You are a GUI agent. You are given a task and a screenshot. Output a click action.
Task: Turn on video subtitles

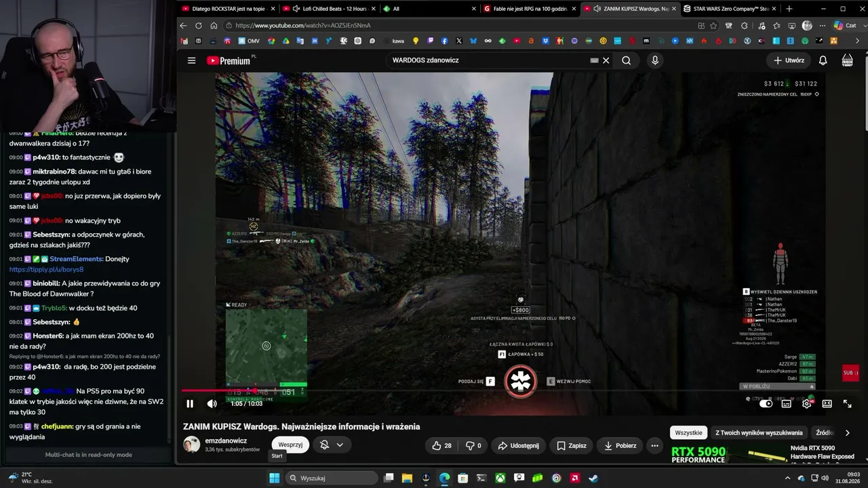point(786,404)
